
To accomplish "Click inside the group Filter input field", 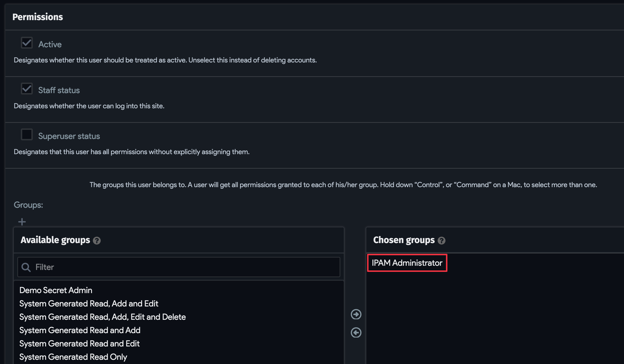I will tap(173, 267).
